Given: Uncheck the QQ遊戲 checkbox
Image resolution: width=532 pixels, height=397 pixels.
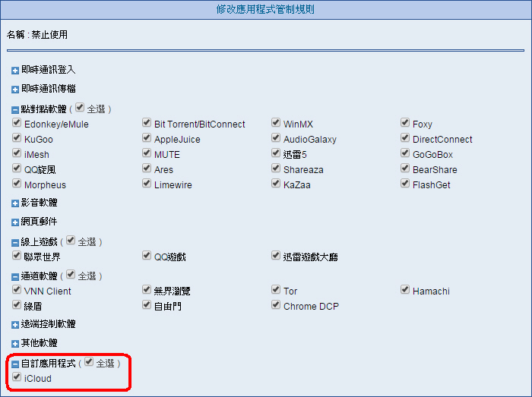Looking at the screenshot, I should click(147, 255).
